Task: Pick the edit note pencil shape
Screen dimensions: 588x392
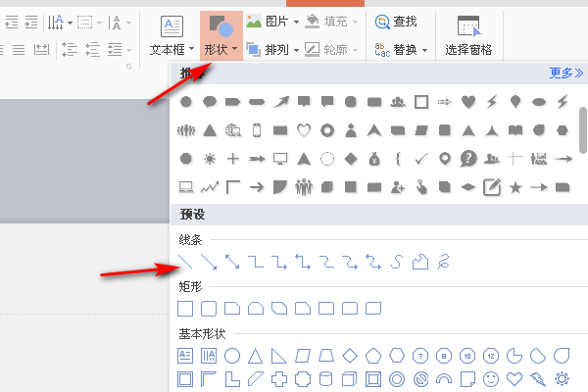Action: pyautogui.click(x=492, y=187)
